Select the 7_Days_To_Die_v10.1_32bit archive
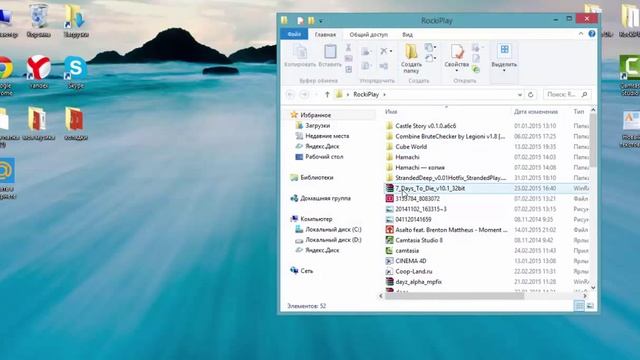Viewport: 640px width, 360px height. [430, 188]
